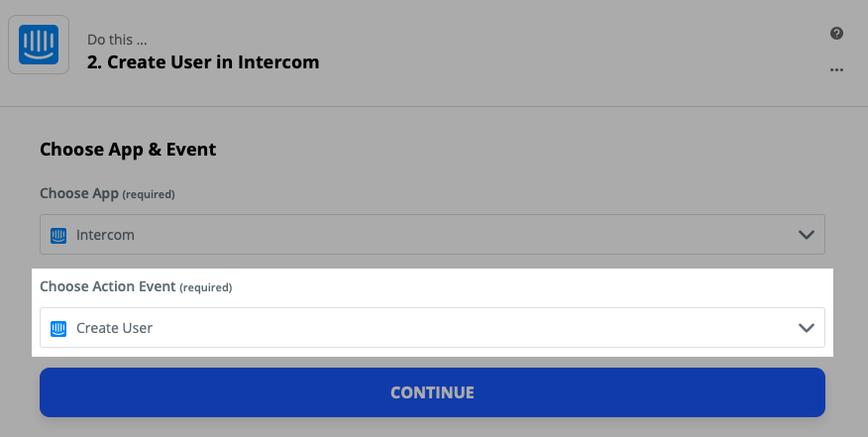
Task: Expand the Choose Action Event chevron
Action: [x=806, y=328]
